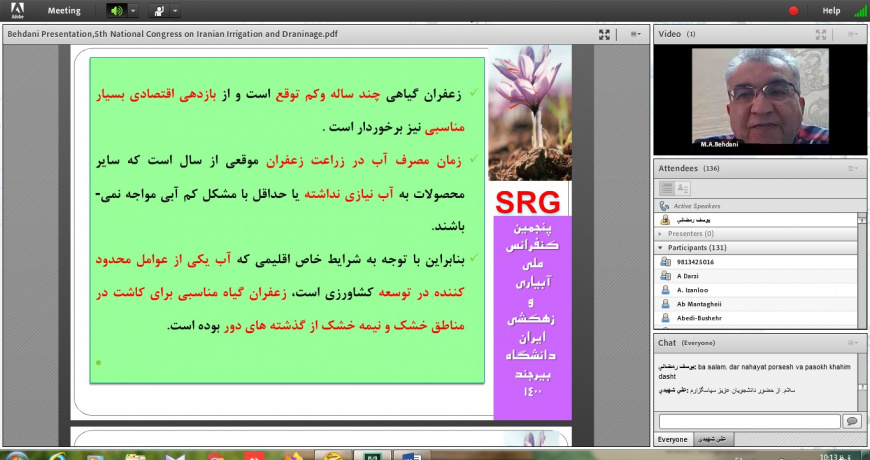Click the host icon beside the active speaker
This screenshot has width=870, height=460.
pos(665,220)
